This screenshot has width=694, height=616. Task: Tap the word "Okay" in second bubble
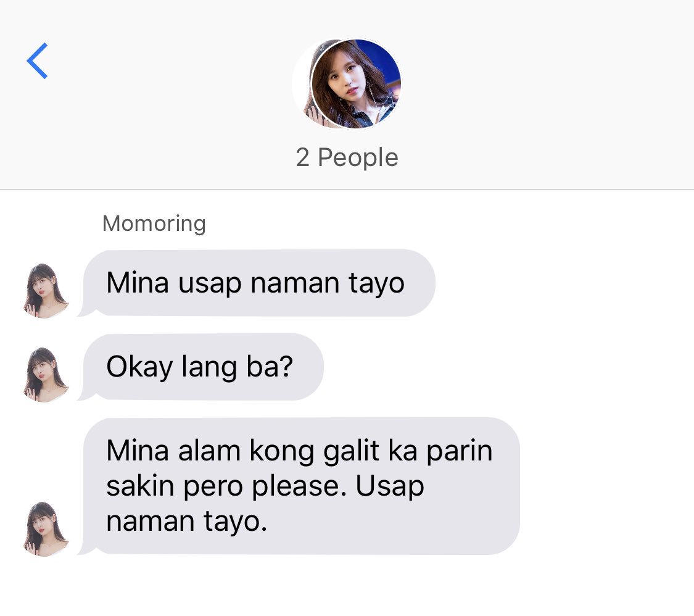(x=139, y=367)
